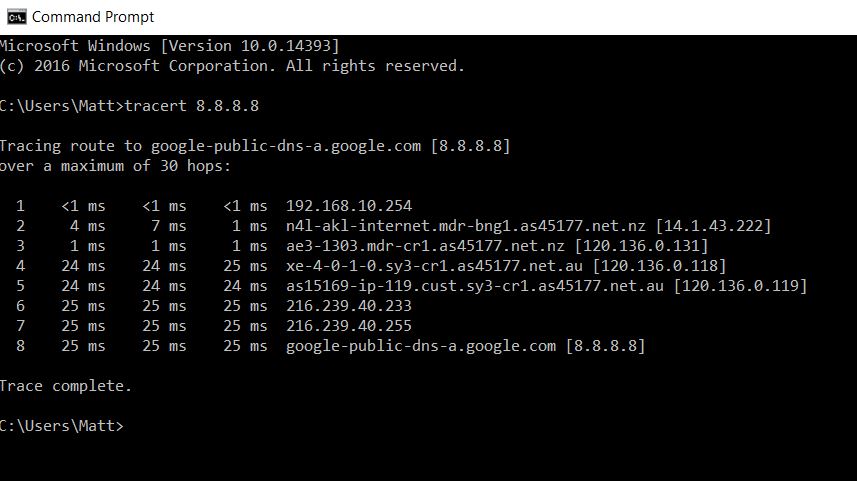
Task: Click the 2016 Microsoft Corporation copyright line
Action: click(x=232, y=66)
